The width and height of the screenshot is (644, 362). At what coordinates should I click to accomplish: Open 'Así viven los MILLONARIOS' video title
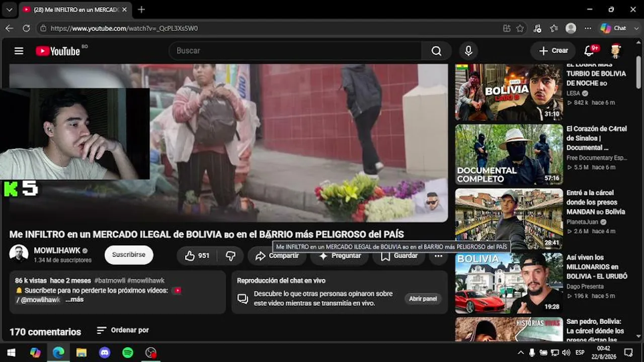(x=597, y=266)
